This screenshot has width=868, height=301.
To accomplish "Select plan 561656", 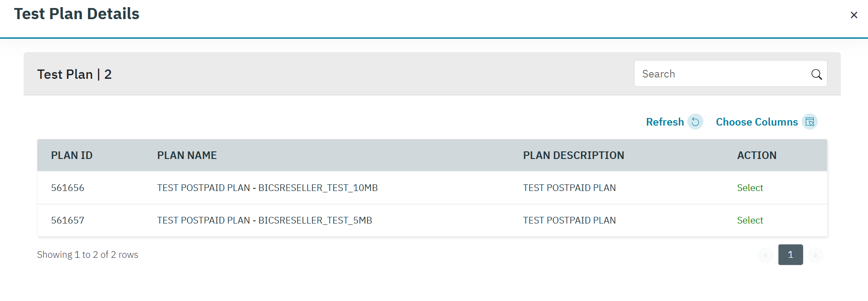I will click(750, 188).
